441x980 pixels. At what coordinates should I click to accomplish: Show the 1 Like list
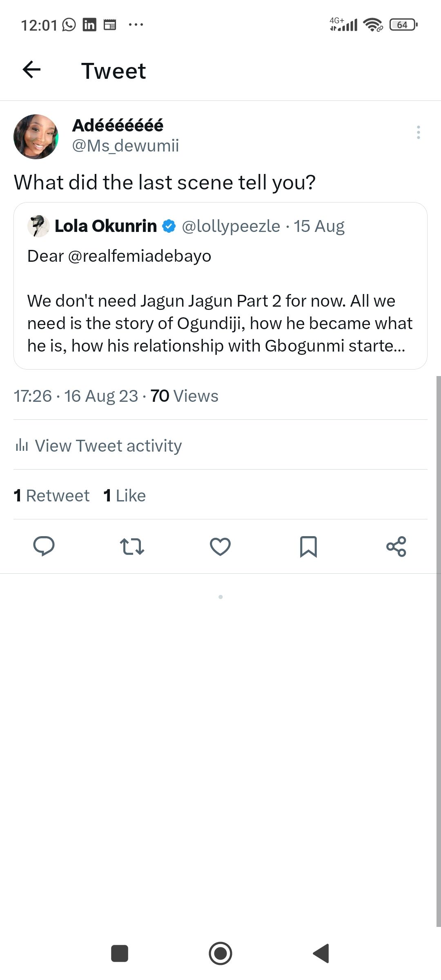[125, 495]
